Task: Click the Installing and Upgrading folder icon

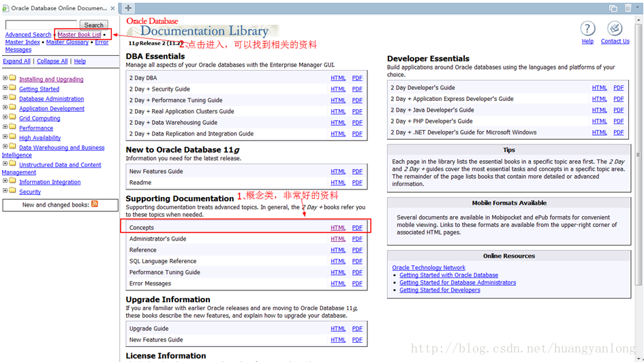Action: [13, 78]
